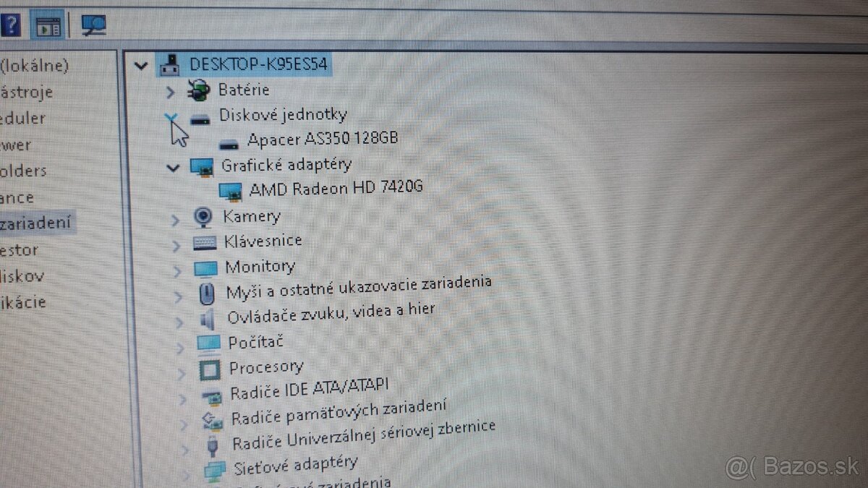This screenshot has width=868, height=488.
Task: Click the AMD Radeon HD 7420G display icon
Action: coord(231,191)
